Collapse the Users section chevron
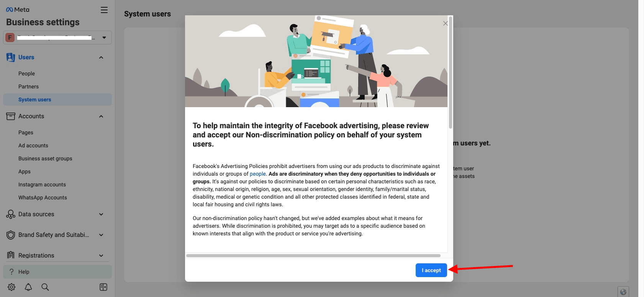 101,57
